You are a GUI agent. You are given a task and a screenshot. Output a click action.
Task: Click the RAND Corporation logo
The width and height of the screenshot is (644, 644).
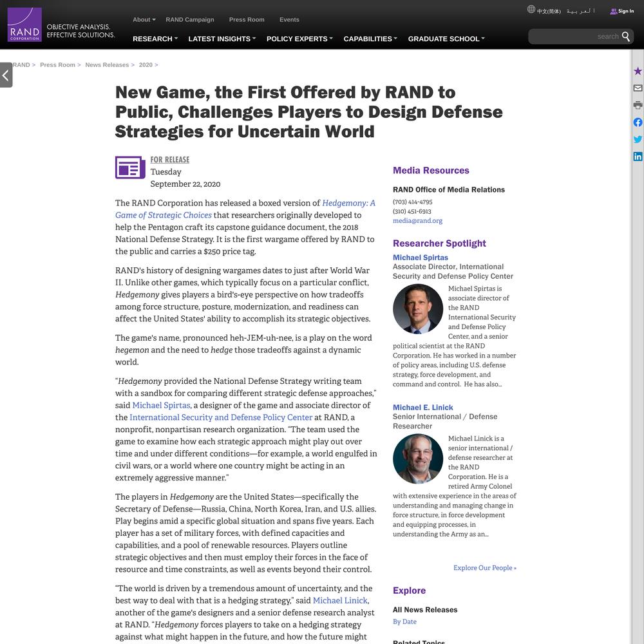tap(24, 24)
